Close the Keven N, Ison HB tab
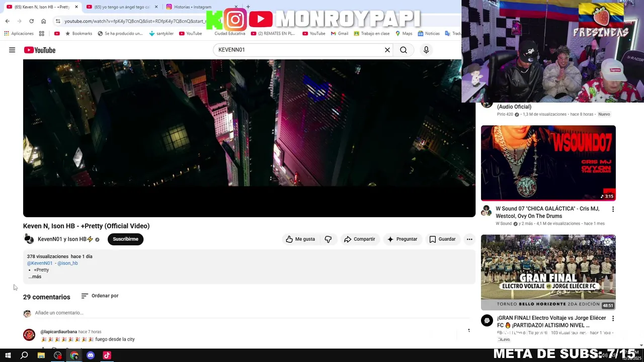The width and height of the screenshot is (644, 362). (76, 7)
